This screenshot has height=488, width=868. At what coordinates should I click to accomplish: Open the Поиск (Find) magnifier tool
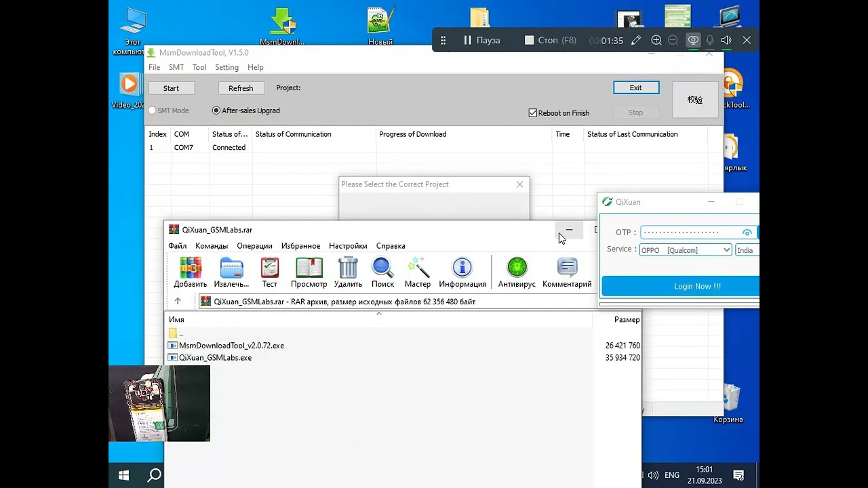pyautogui.click(x=382, y=272)
